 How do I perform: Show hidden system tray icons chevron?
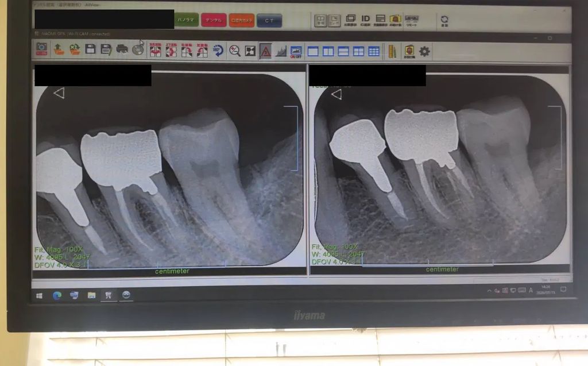click(x=489, y=291)
